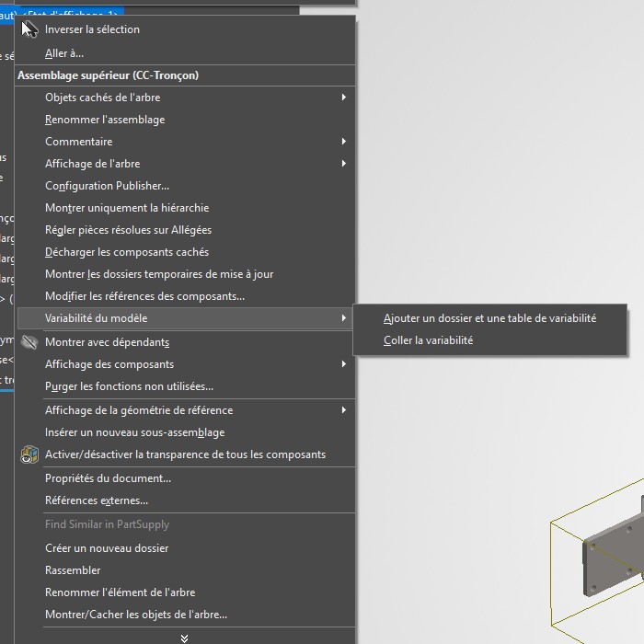Expand the Commentaire submenu arrow
This screenshot has height=644, width=644.
(344, 142)
